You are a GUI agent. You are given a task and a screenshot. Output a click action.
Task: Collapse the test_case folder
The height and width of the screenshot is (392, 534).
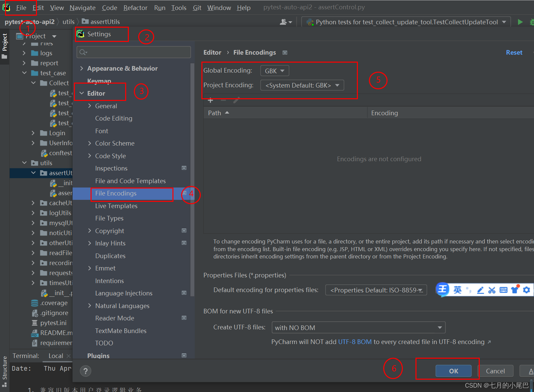click(x=24, y=73)
